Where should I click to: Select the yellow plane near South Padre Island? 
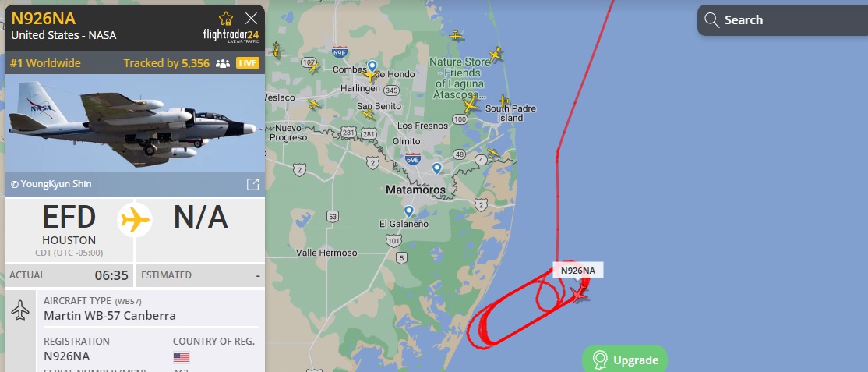(504, 101)
